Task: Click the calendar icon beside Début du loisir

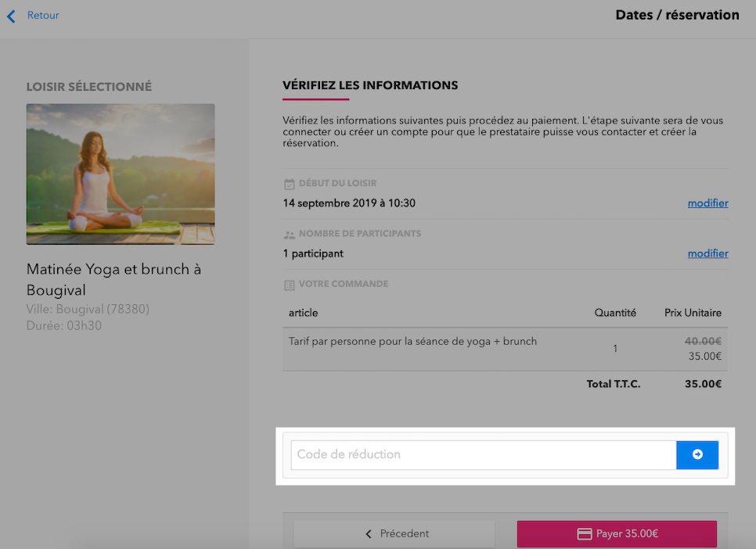Action: click(x=290, y=184)
